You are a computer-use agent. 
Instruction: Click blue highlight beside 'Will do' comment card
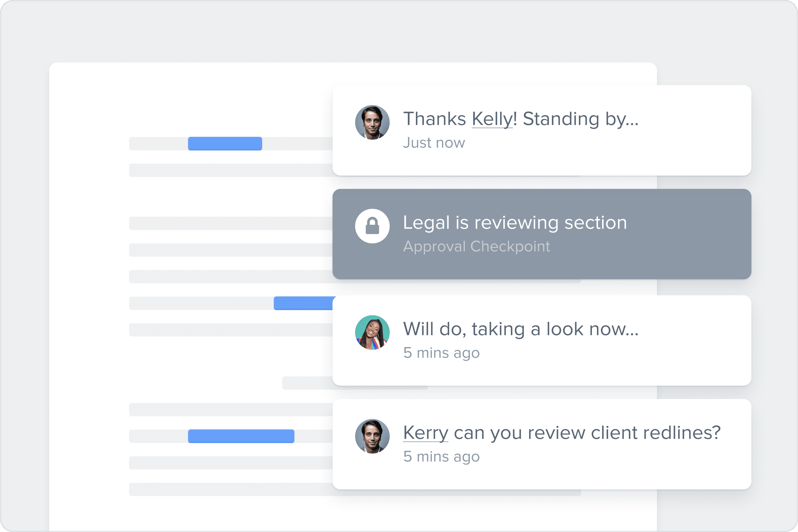304,303
